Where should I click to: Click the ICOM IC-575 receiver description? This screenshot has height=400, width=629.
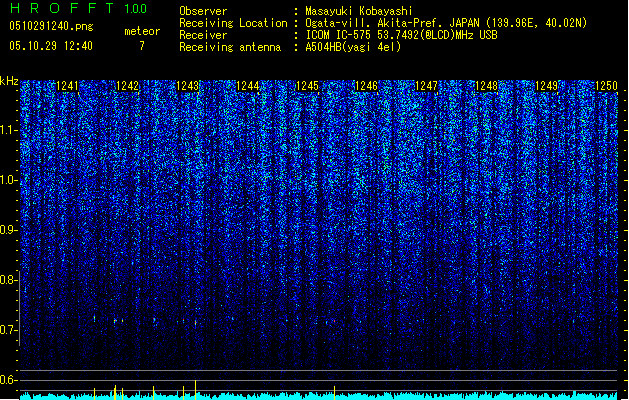click(x=401, y=35)
